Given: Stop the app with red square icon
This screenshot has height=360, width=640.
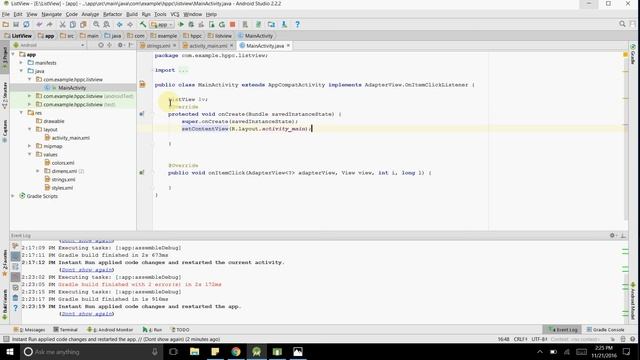Looking at the screenshot, I should point(232,24).
